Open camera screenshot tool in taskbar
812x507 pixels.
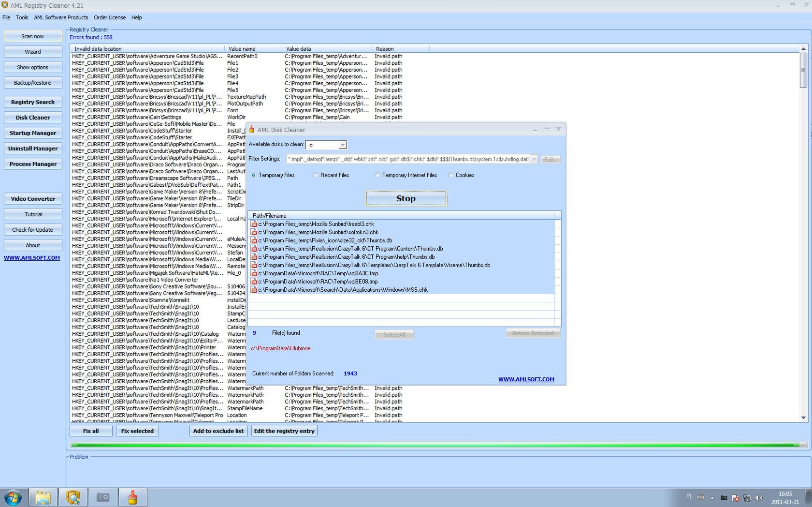pyautogui.click(x=103, y=497)
